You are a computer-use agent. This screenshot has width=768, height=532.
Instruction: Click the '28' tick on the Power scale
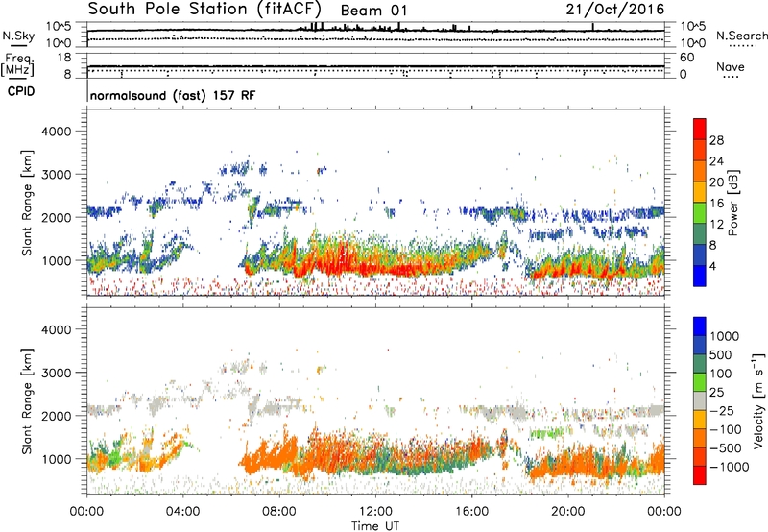[716, 140]
